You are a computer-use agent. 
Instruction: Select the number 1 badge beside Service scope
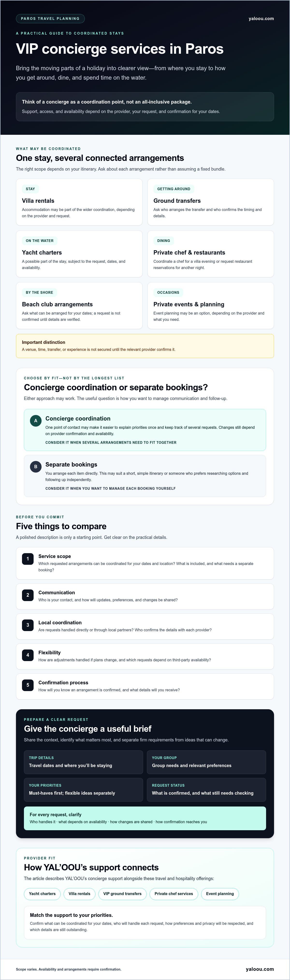[x=28, y=559]
